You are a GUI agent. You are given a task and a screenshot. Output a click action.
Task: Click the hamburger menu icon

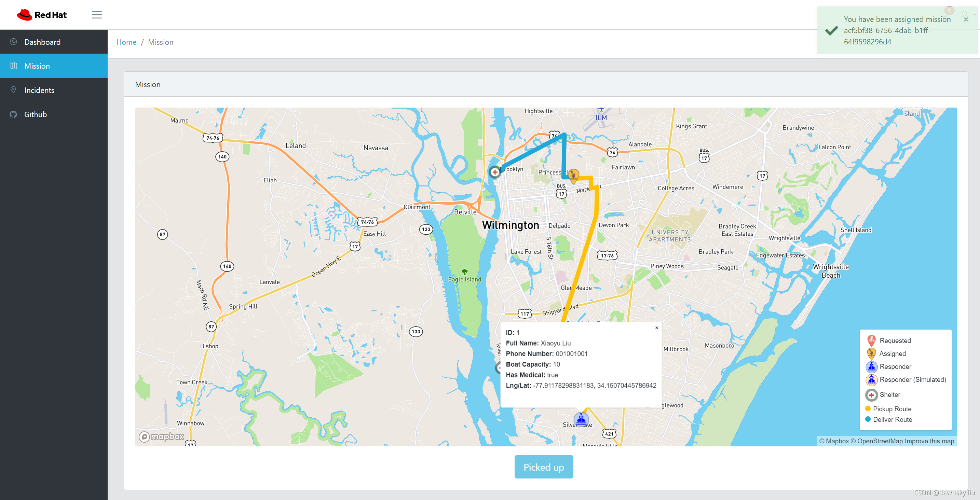pos(97,14)
